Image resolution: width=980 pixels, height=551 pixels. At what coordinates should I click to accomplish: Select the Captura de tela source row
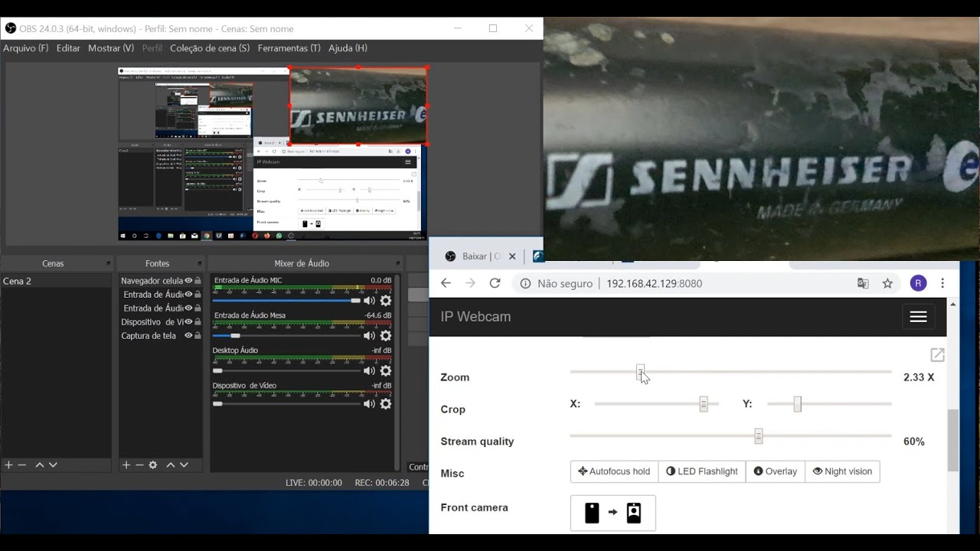pos(161,336)
